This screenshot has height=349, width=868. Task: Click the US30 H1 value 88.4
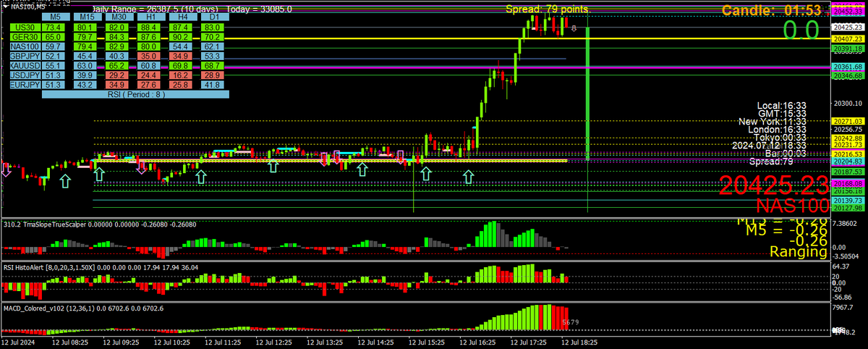(x=150, y=27)
